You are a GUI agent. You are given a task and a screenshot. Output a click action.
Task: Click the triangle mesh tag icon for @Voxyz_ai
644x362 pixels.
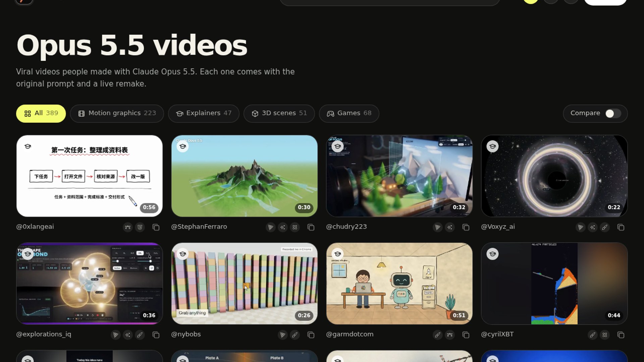pyautogui.click(x=581, y=227)
